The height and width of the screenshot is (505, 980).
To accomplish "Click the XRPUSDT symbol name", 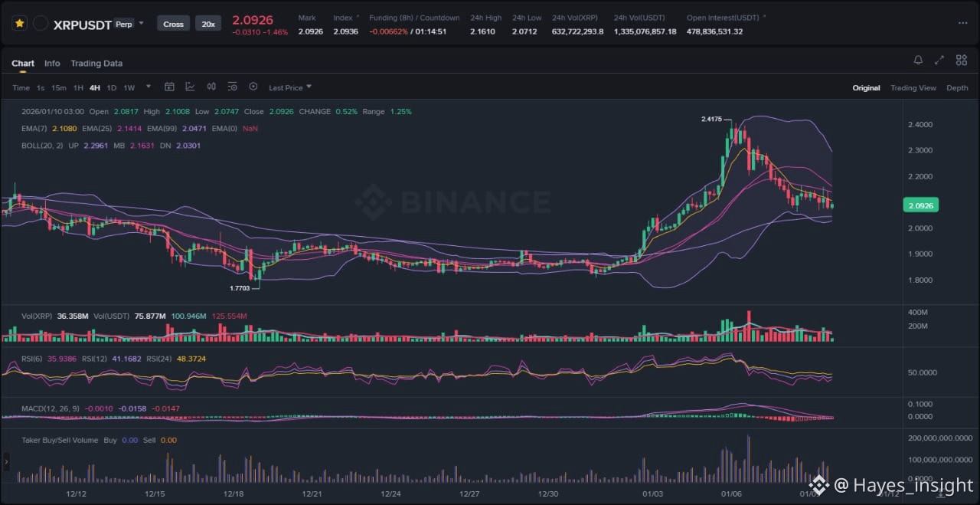I will tap(82, 25).
